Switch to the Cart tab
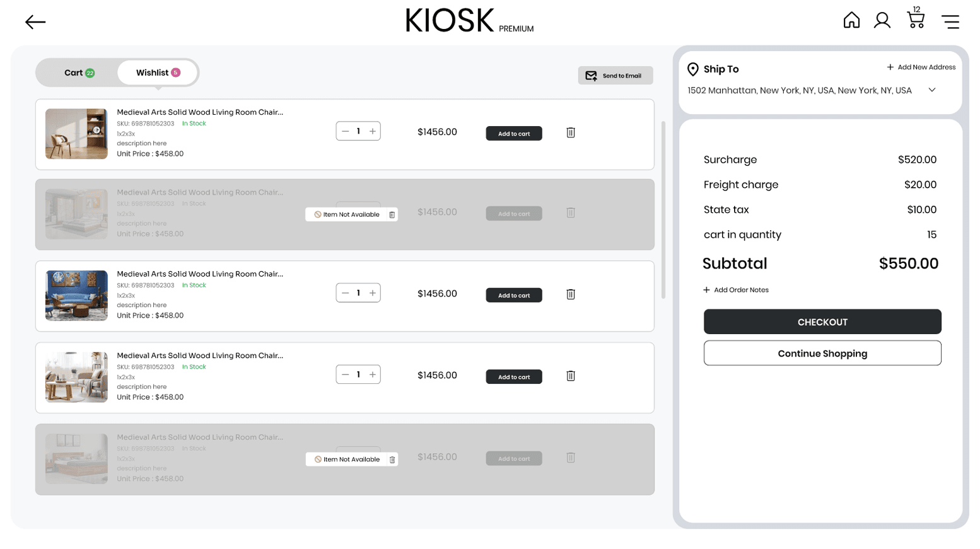Viewport: 980px width, 549px height. (x=79, y=73)
